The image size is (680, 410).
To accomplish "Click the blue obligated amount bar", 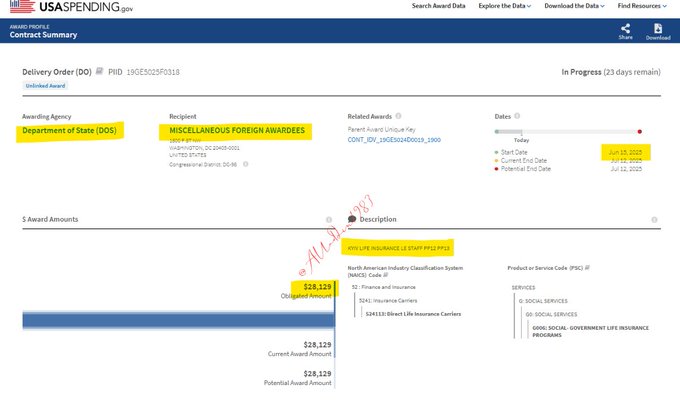I will [x=177, y=319].
